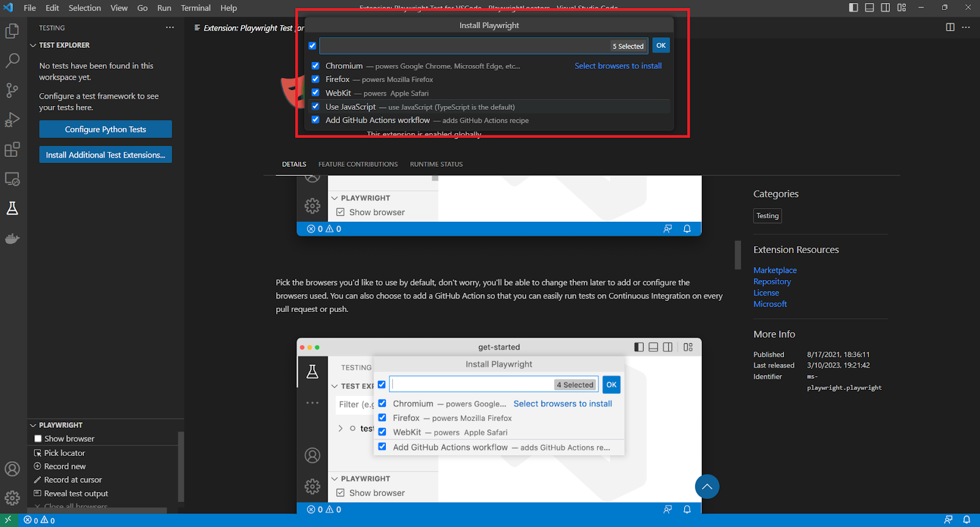Toggle the primary side bar layout icon
The image size is (980, 527).
coord(854,7)
